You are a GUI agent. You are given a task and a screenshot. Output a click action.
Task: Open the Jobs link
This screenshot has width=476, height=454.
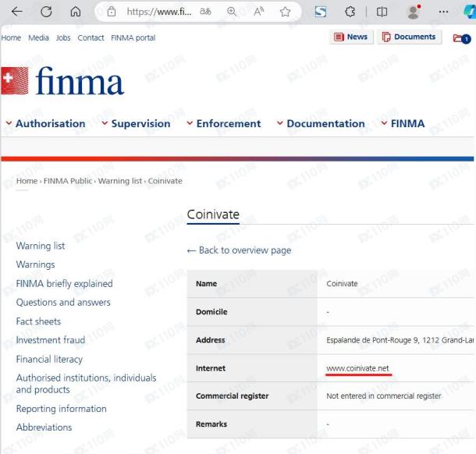[x=63, y=37]
